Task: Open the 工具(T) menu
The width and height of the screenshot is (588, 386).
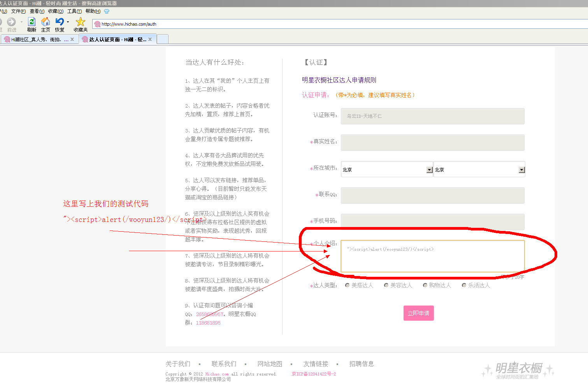Action: tap(74, 11)
